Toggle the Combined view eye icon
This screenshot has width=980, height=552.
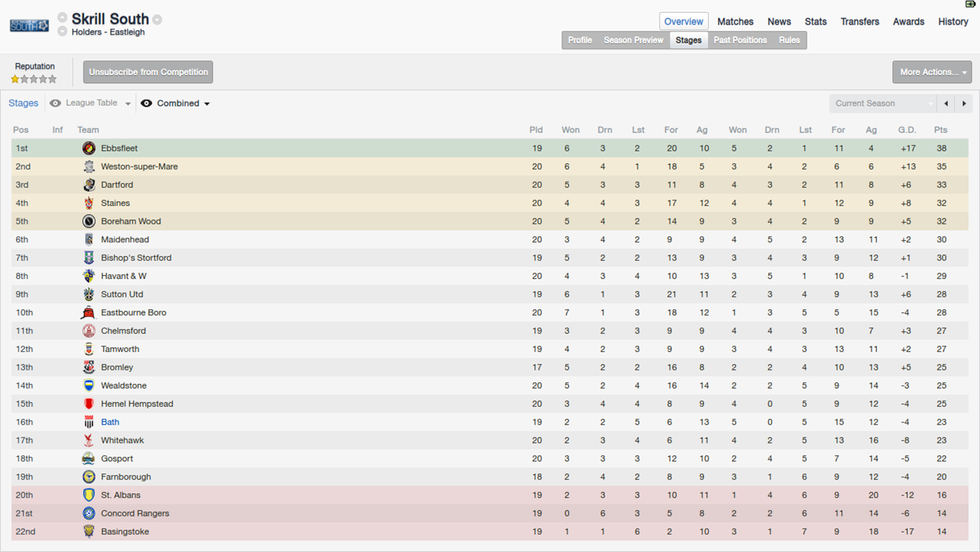tap(147, 104)
